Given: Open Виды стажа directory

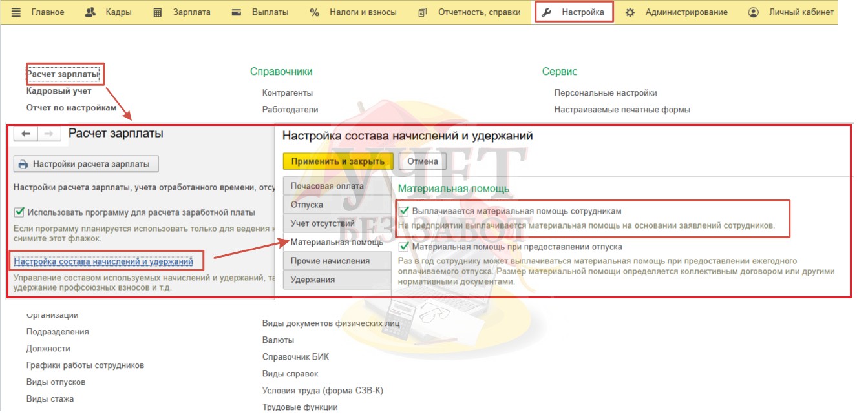Looking at the screenshot, I should tap(50, 399).
